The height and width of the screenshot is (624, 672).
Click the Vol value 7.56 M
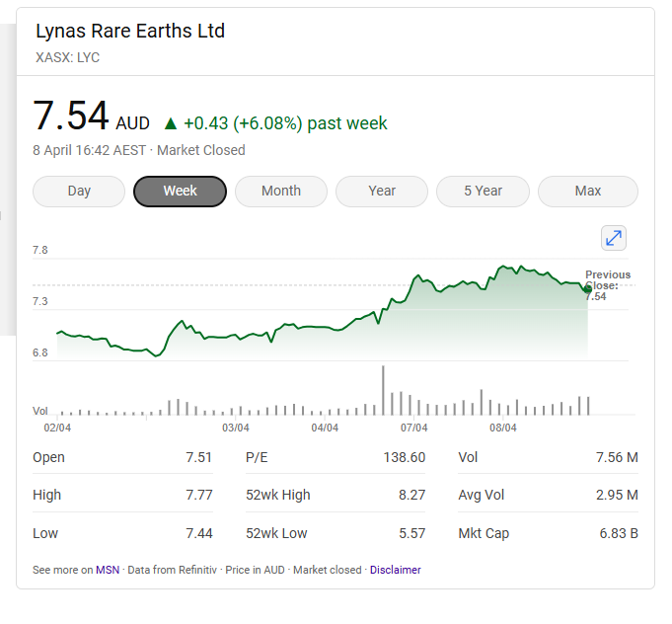[617, 457]
